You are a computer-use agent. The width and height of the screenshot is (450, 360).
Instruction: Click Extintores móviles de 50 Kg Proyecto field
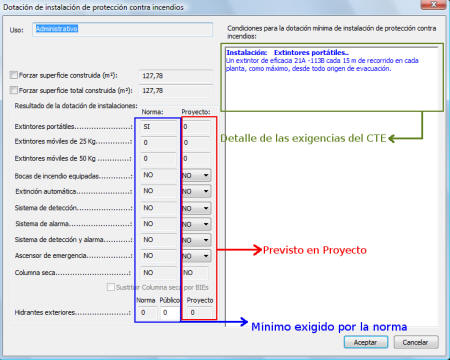pos(196,159)
